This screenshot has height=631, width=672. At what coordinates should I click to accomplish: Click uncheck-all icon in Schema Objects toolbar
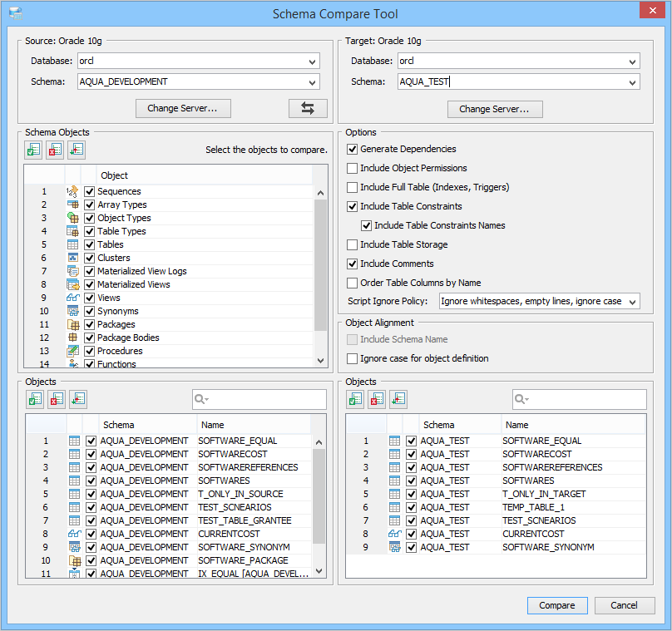click(55, 150)
